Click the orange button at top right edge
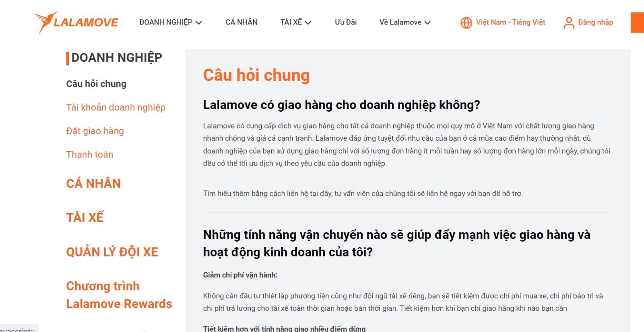Screen dimensions: 644x332 click(x=638, y=23)
